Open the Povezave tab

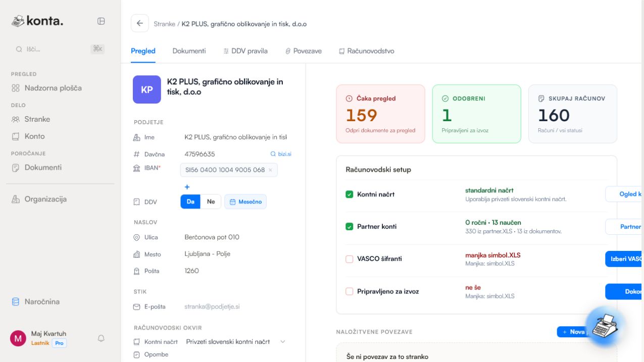pos(303,51)
